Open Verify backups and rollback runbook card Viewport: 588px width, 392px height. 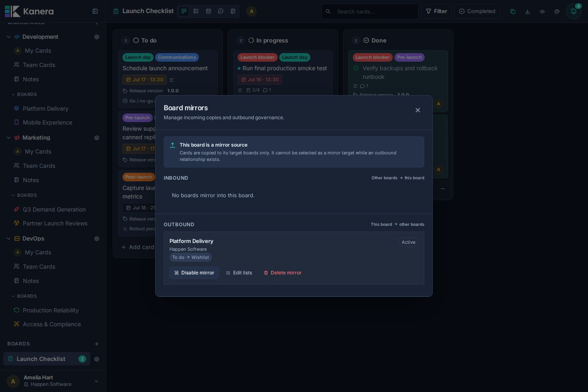tap(400, 72)
